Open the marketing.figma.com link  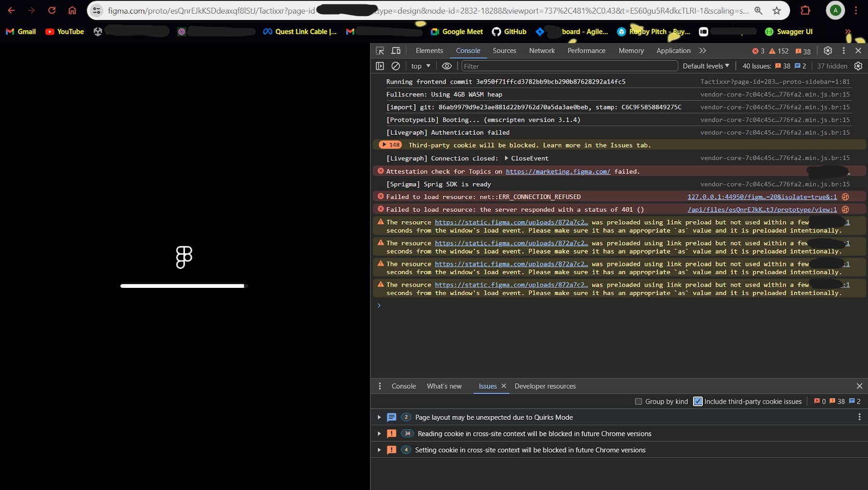[x=558, y=171]
